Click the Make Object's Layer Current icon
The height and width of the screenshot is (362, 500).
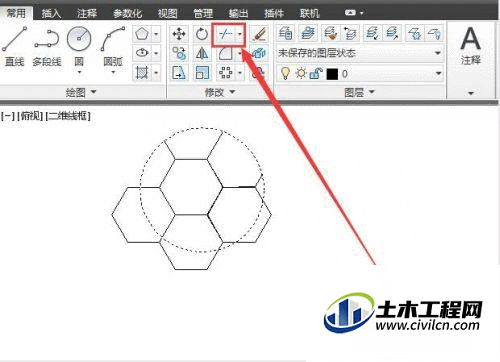(308, 33)
